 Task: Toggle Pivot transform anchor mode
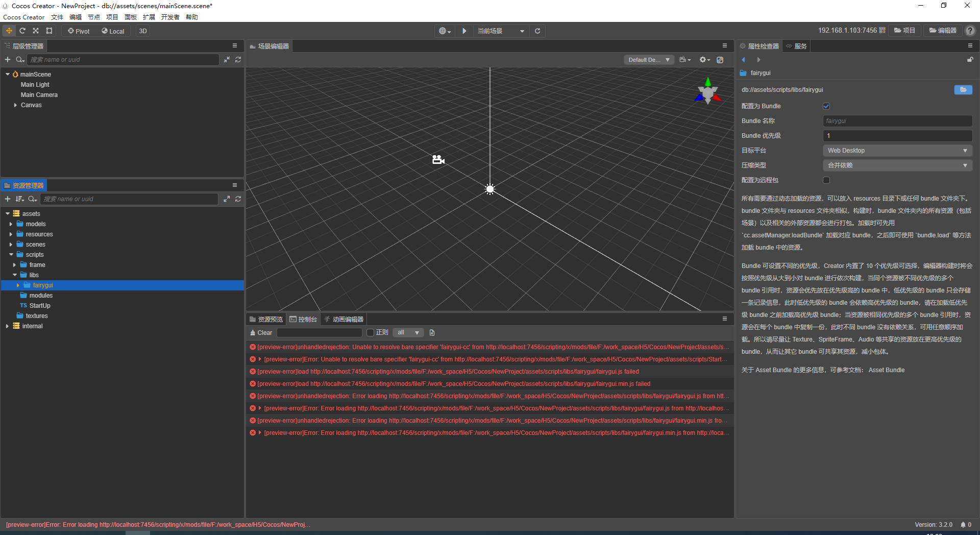pos(79,31)
